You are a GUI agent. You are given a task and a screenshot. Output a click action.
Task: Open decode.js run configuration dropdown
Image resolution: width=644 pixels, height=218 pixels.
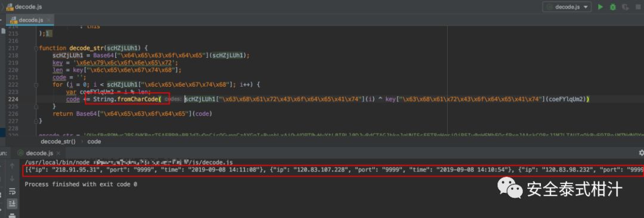tap(567, 7)
